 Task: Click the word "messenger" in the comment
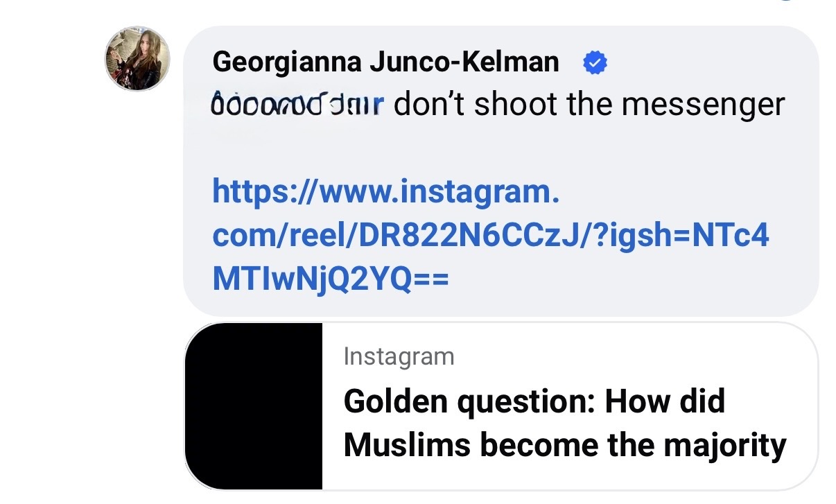tap(704, 106)
